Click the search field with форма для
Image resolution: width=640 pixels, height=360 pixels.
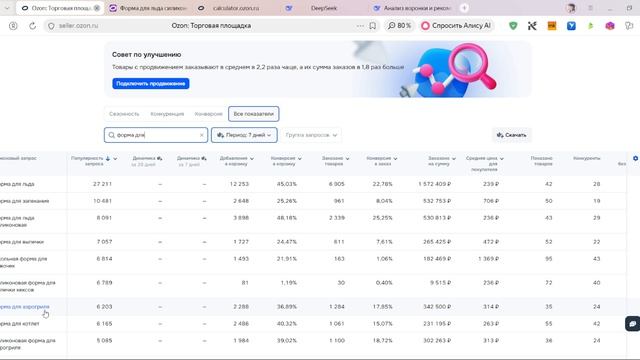coord(155,135)
